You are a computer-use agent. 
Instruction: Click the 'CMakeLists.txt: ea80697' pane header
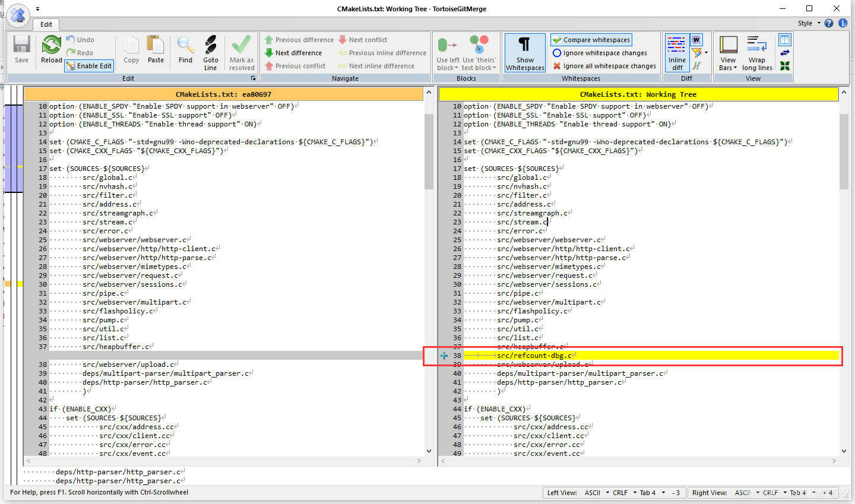click(223, 94)
